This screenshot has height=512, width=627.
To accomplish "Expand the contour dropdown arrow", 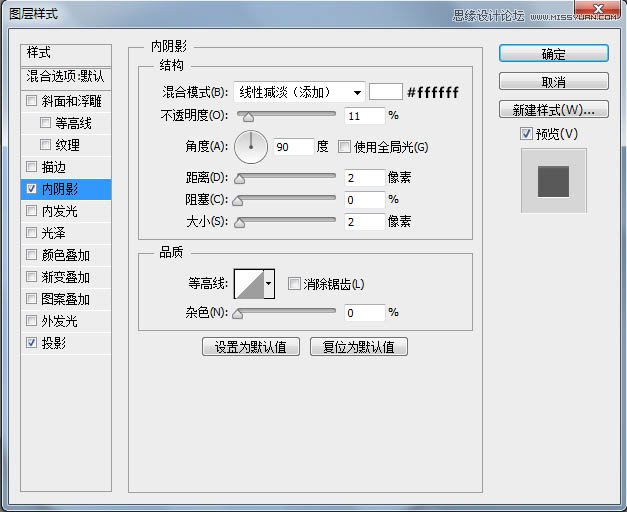I will pos(268,284).
